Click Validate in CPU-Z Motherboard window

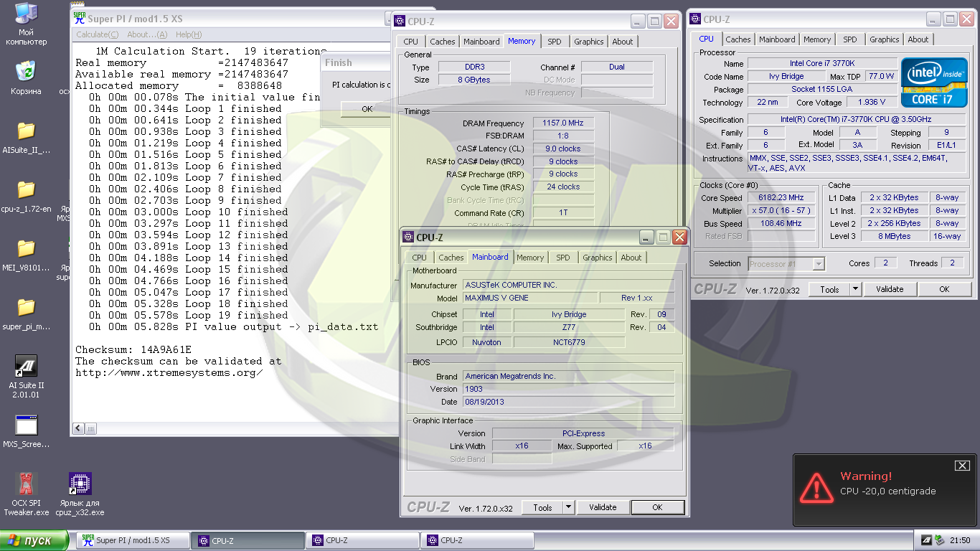pyautogui.click(x=603, y=507)
